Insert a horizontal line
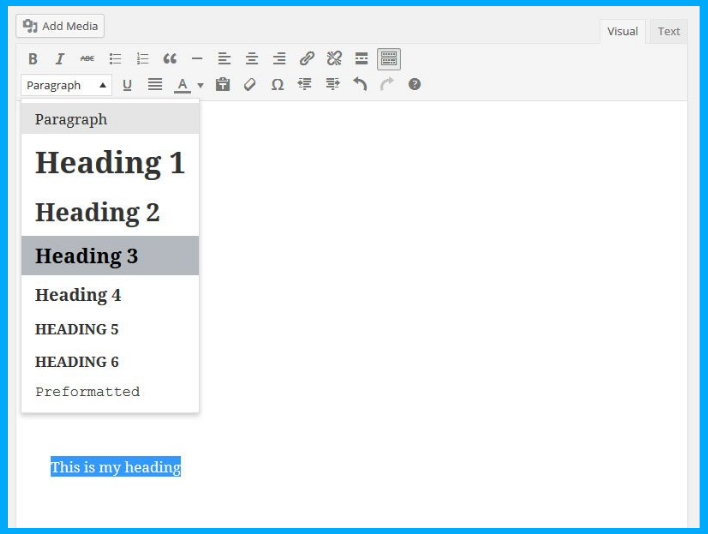Viewport: 708px width, 534px height. pyautogui.click(x=197, y=59)
